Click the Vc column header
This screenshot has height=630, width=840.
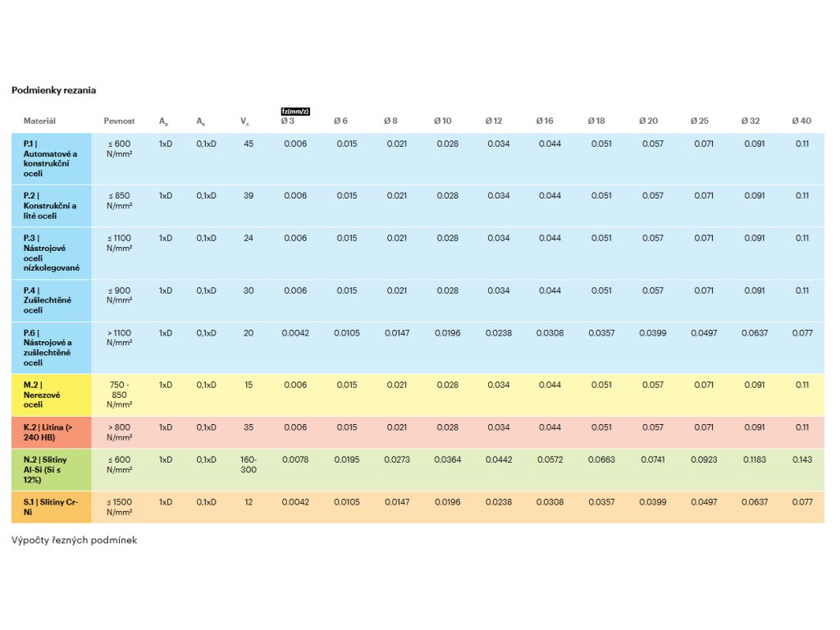click(244, 121)
